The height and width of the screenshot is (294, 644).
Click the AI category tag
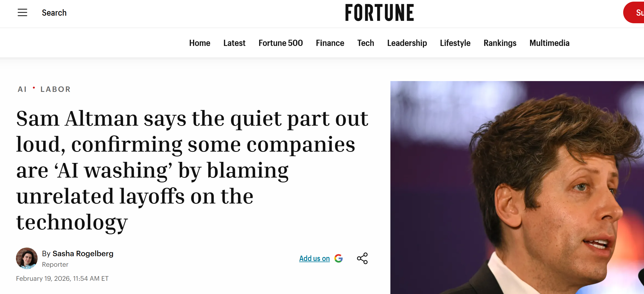click(22, 89)
